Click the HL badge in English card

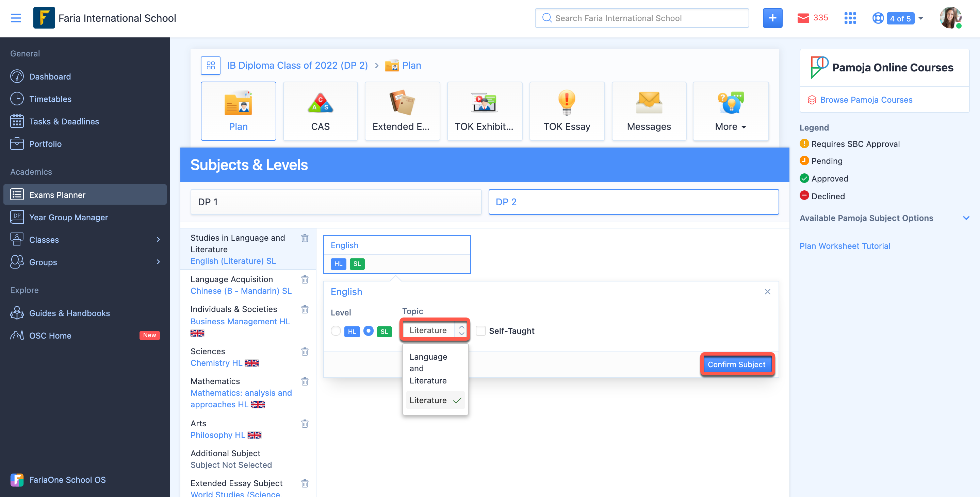tap(338, 264)
